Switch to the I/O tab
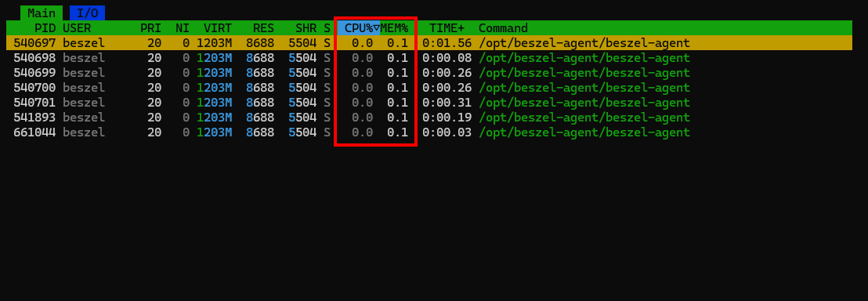Screen dimensions: 868x301 88,13
